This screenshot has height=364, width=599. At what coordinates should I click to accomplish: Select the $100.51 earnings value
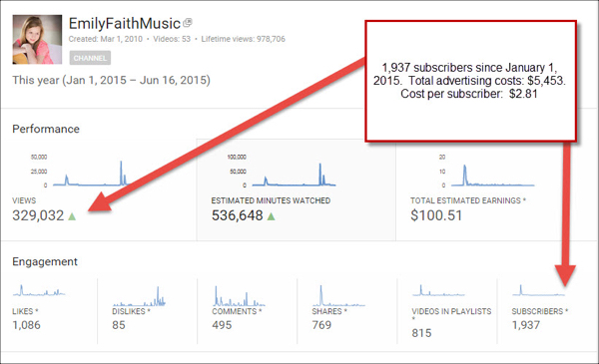[x=436, y=215]
